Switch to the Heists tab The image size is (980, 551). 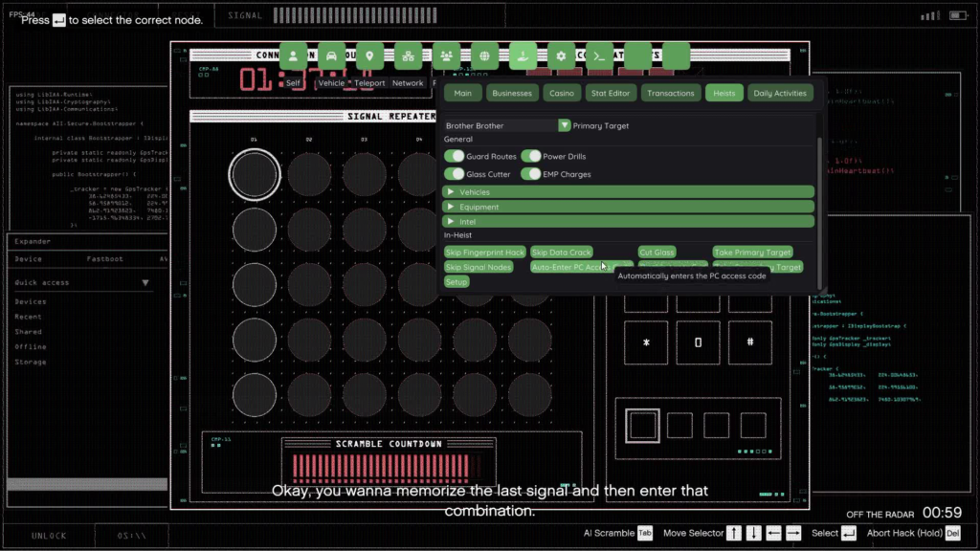[x=724, y=93]
